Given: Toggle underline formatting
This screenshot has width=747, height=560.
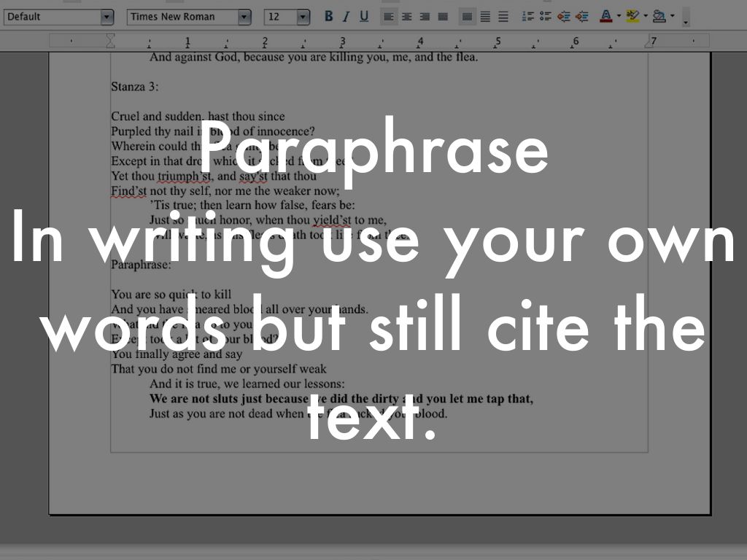Looking at the screenshot, I should [x=363, y=16].
